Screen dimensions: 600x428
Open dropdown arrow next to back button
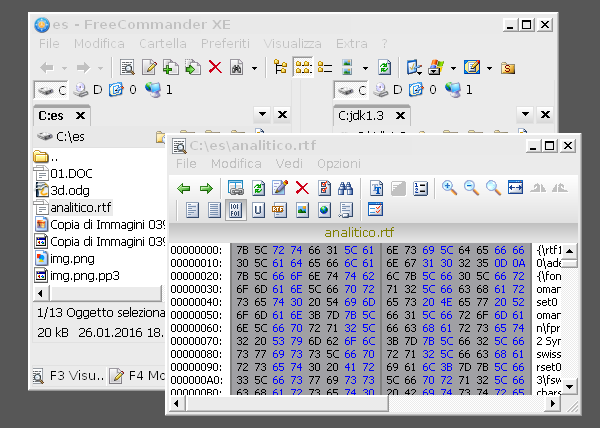point(64,68)
